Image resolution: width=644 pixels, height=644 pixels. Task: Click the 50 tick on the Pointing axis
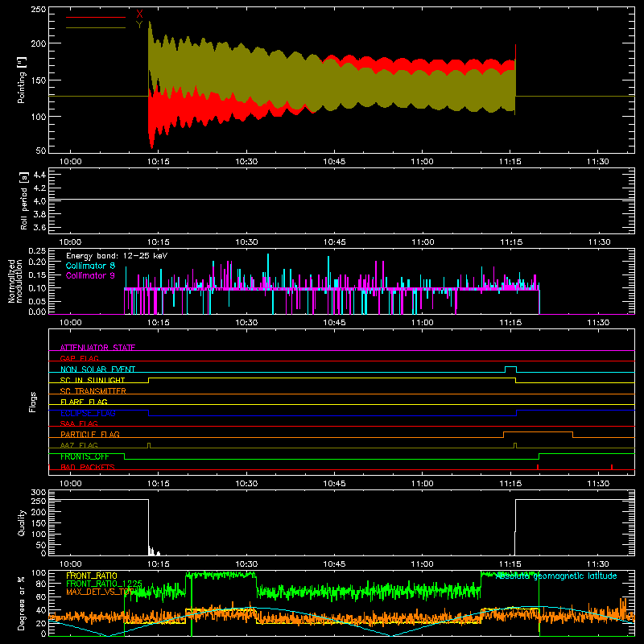pyautogui.click(x=41, y=151)
